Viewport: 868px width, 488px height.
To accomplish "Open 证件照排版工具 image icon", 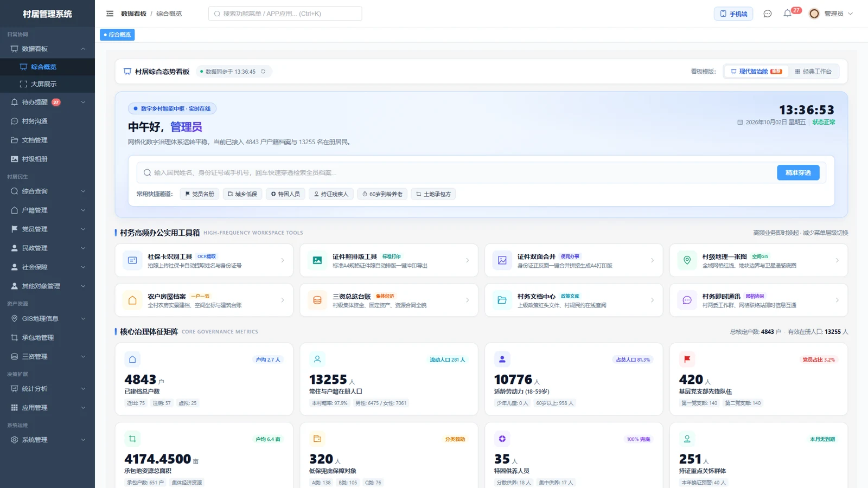I will click(317, 260).
